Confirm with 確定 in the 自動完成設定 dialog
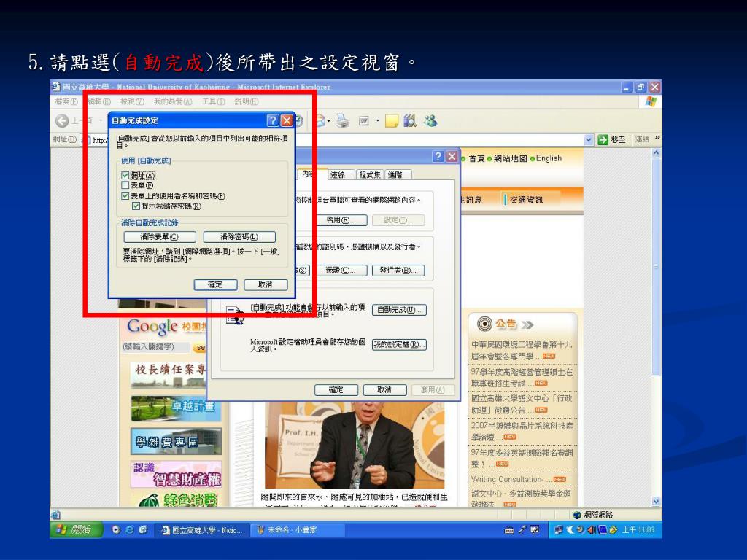Viewport: 747px width, 560px height. pyautogui.click(x=215, y=284)
